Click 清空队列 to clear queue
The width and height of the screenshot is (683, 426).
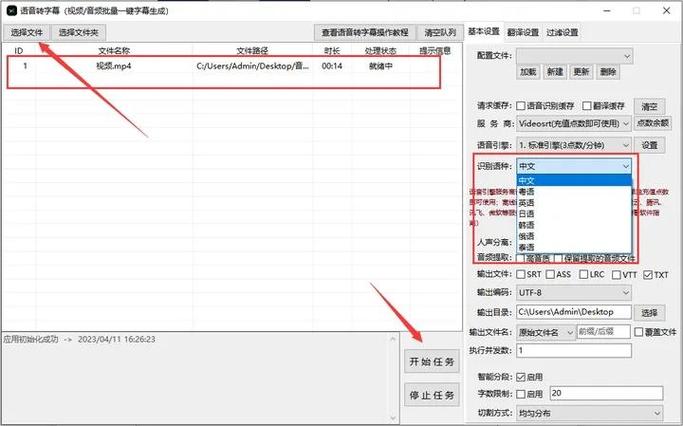point(440,33)
